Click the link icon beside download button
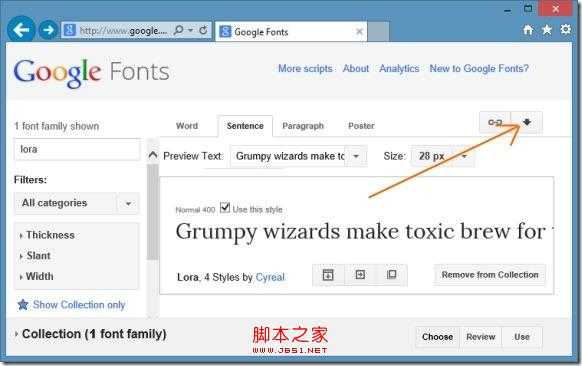The image size is (582, 366). tap(495, 122)
